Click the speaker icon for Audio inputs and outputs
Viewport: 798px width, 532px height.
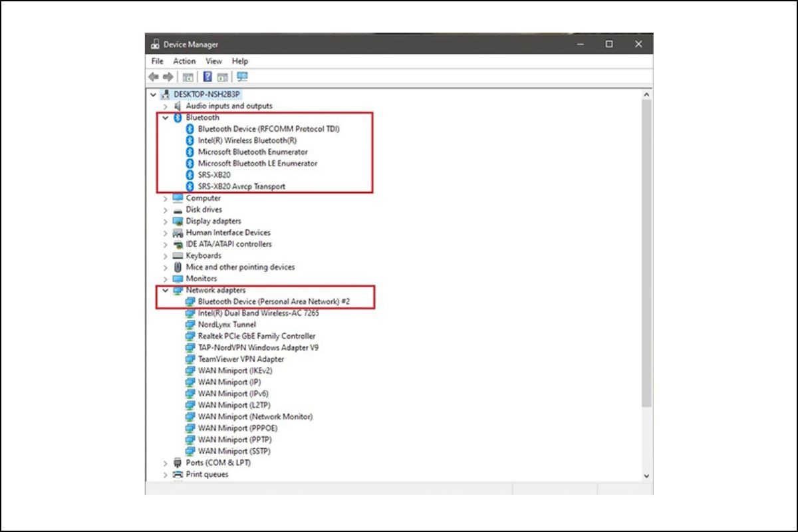point(178,106)
